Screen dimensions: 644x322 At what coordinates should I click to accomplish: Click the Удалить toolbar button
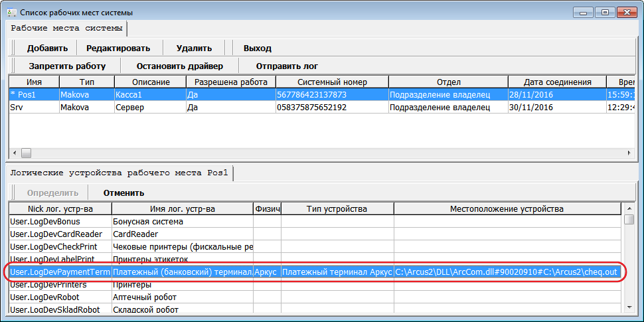click(194, 48)
